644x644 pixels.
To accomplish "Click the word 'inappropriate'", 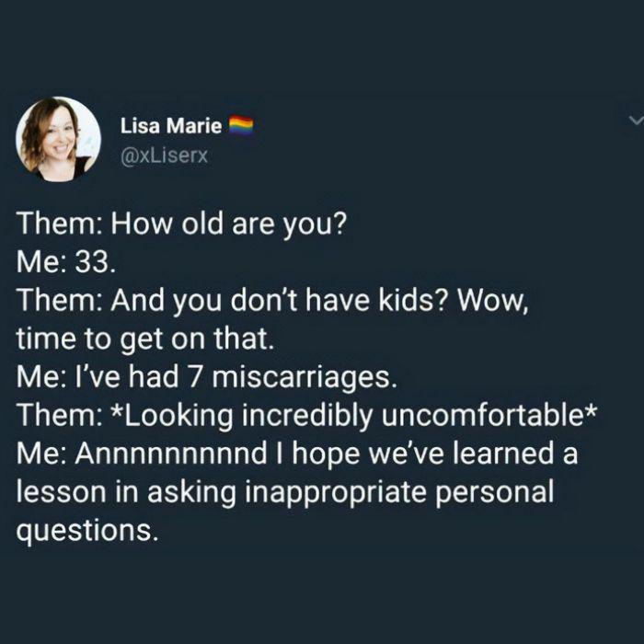I will click(x=336, y=492).
